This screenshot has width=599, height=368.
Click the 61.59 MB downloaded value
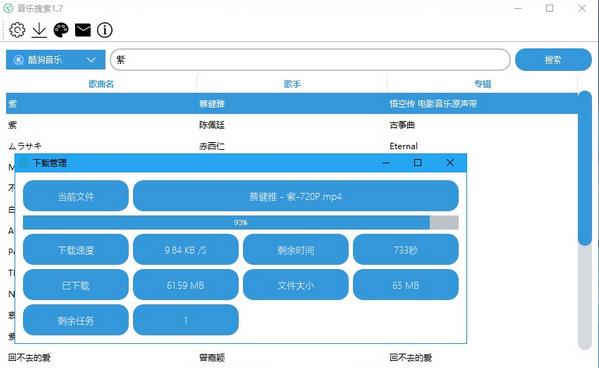point(186,285)
